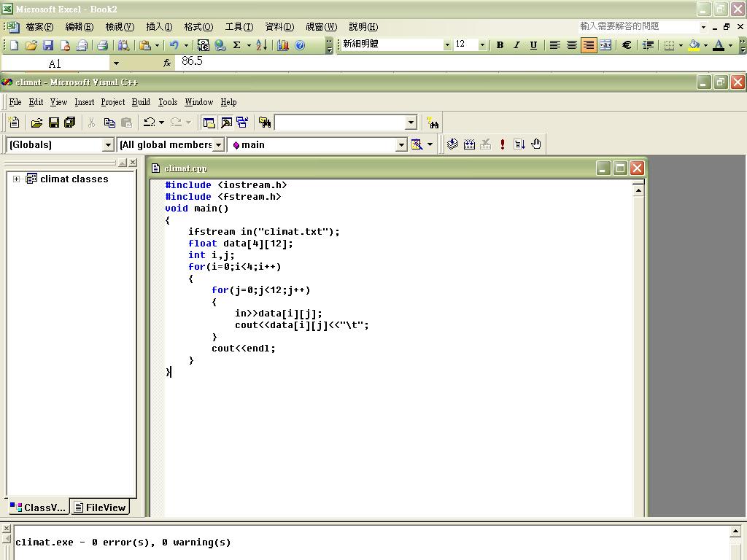Viewport: 747px width, 560px height.
Task: Click Save All icon in Visual C++
Action: (70, 122)
